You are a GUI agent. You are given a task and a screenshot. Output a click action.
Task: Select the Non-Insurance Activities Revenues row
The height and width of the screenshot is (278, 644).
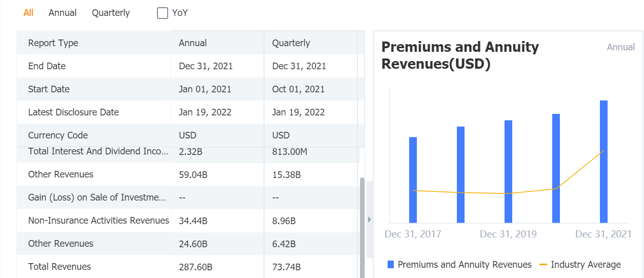coord(98,221)
